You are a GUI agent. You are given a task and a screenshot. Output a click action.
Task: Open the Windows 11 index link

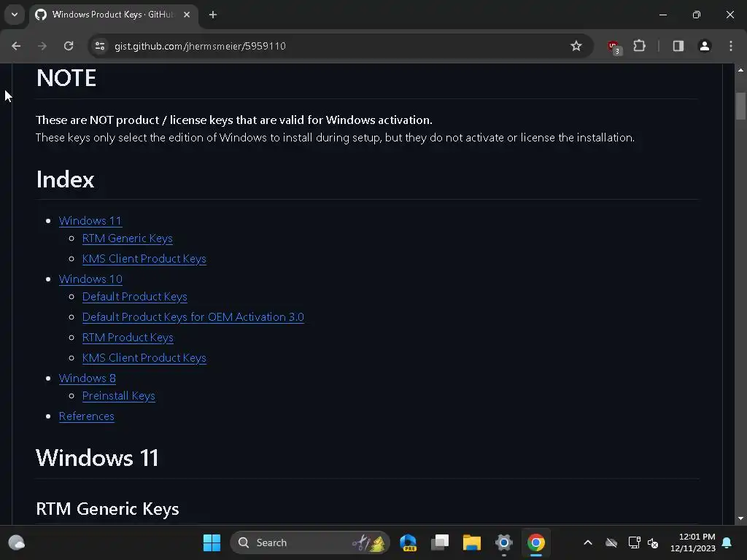pos(90,221)
